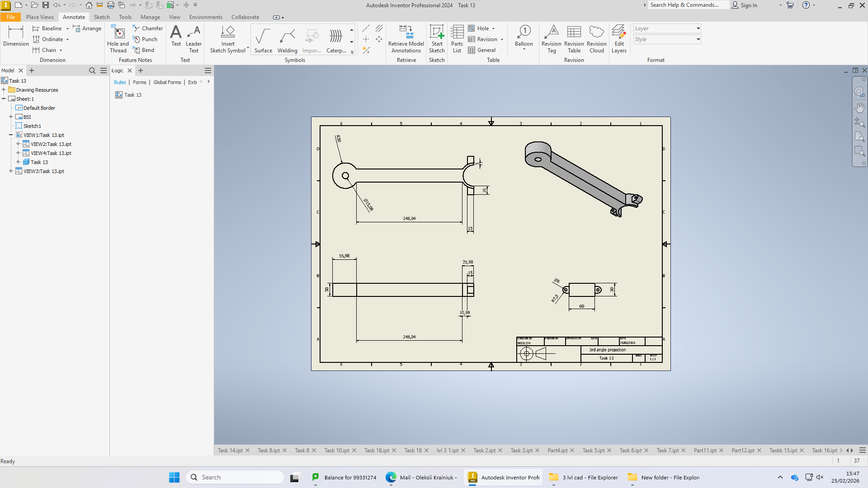
Task: Click the Welding symbol icon
Action: coord(287,40)
